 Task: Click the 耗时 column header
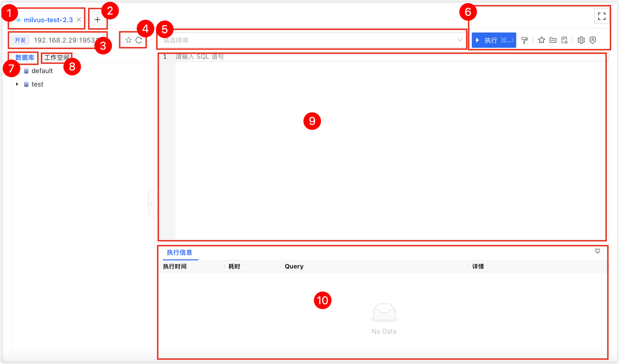tap(234, 266)
